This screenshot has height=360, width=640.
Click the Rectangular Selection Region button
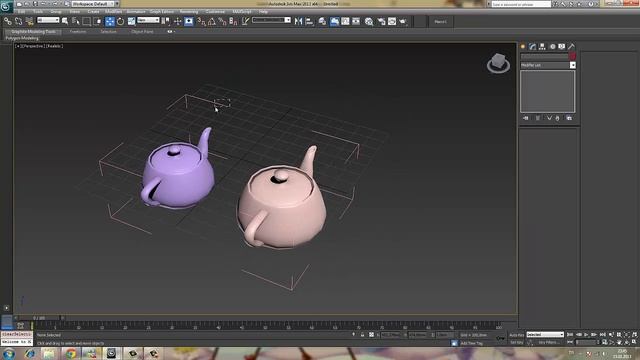pos(87,21)
